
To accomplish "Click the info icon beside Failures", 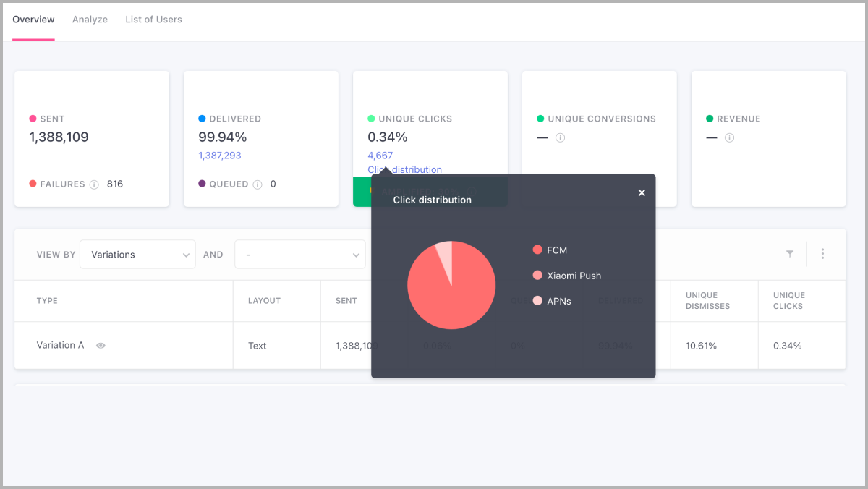I will [94, 184].
